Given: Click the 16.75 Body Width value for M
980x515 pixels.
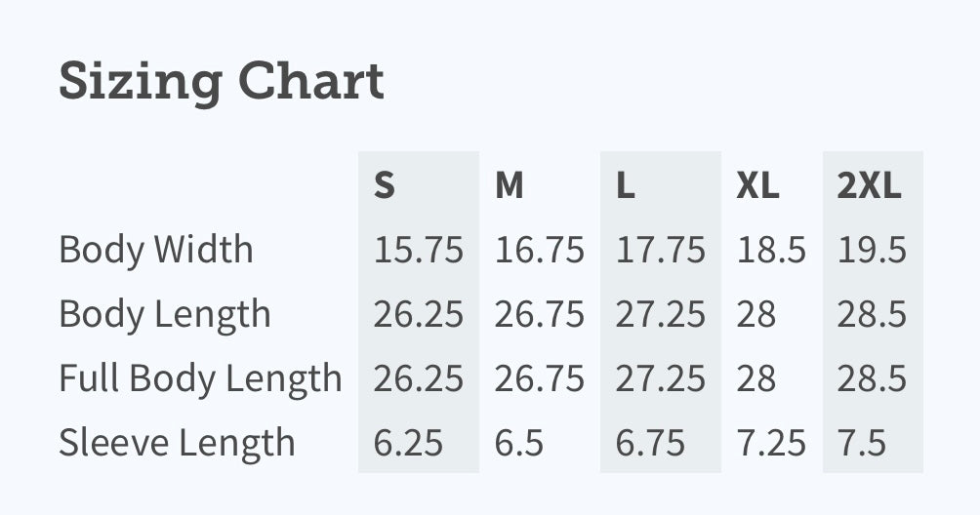Looking at the screenshot, I should pyautogui.click(x=540, y=250).
